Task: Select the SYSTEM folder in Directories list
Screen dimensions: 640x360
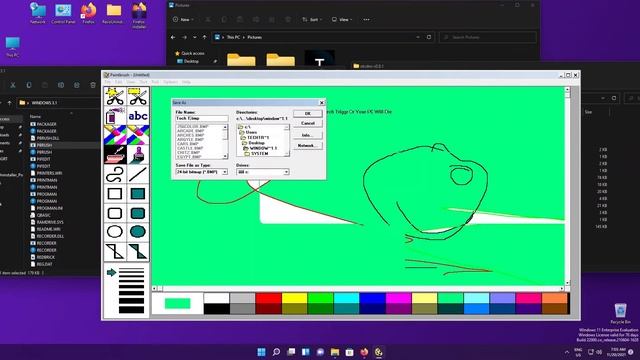Action: (260, 153)
